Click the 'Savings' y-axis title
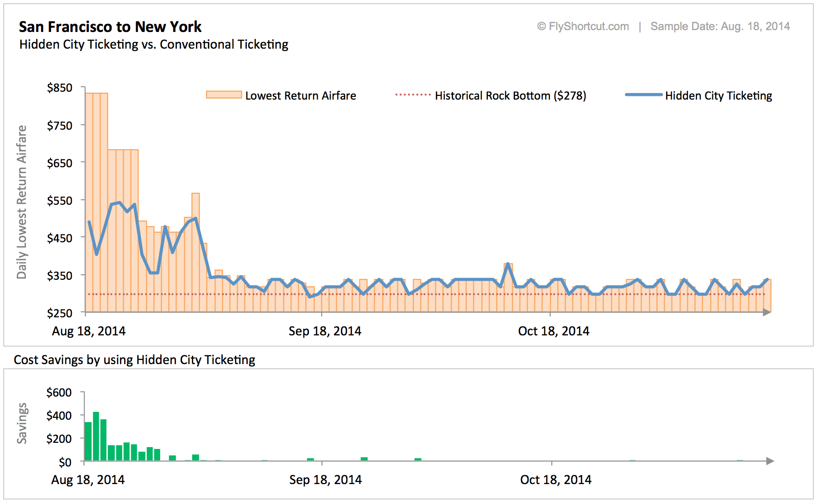 [22, 423]
